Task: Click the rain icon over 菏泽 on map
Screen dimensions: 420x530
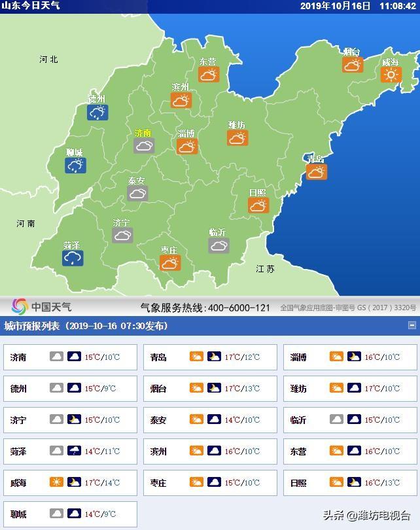Action: (73, 258)
